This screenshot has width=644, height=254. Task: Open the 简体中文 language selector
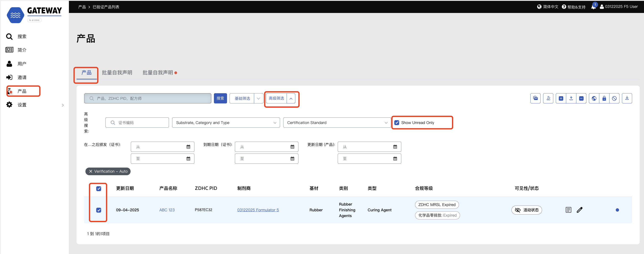[548, 7]
